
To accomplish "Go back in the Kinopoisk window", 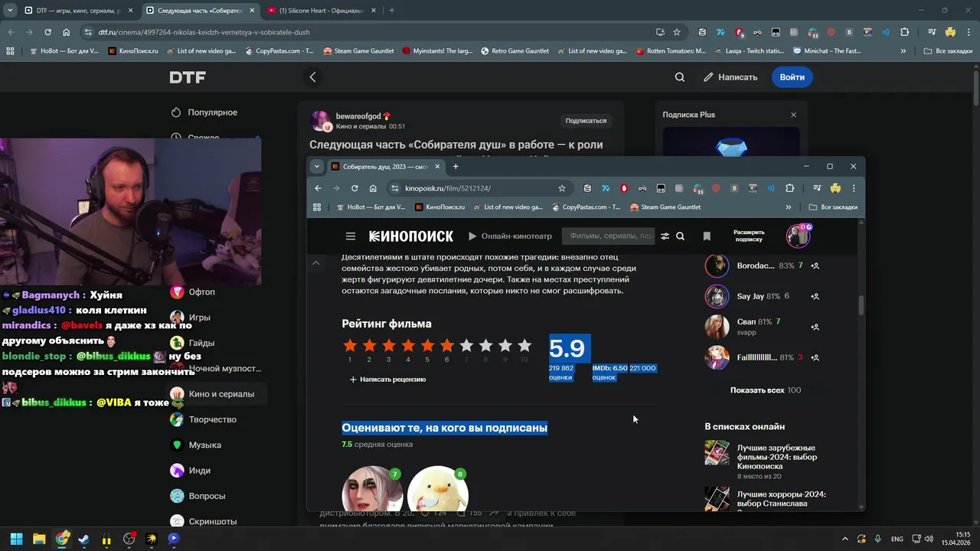I will point(318,188).
